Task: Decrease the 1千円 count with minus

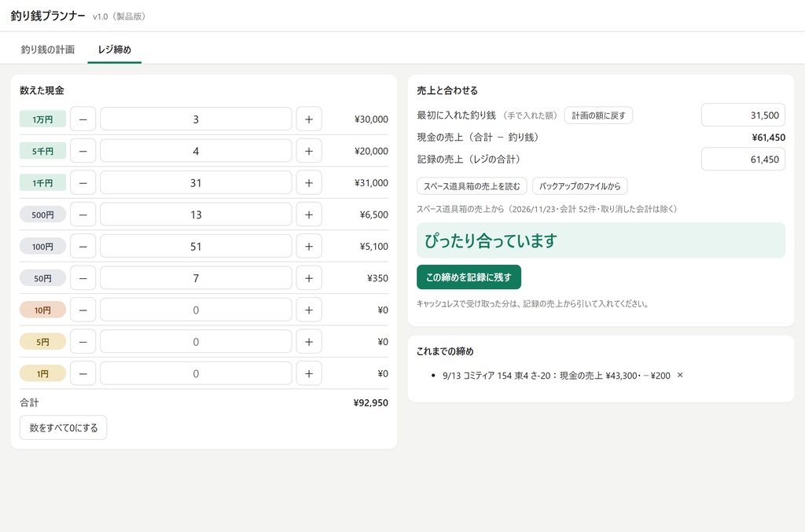Action: (x=83, y=182)
